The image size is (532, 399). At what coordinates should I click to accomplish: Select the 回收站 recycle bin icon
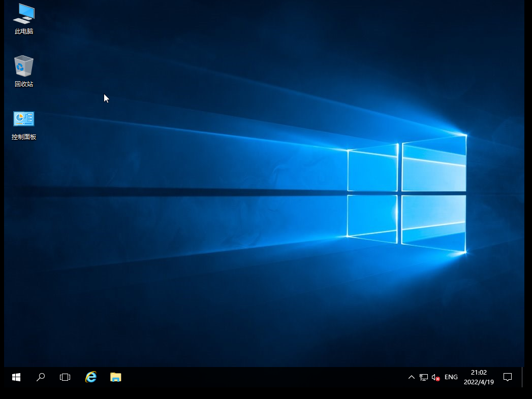pos(24,71)
